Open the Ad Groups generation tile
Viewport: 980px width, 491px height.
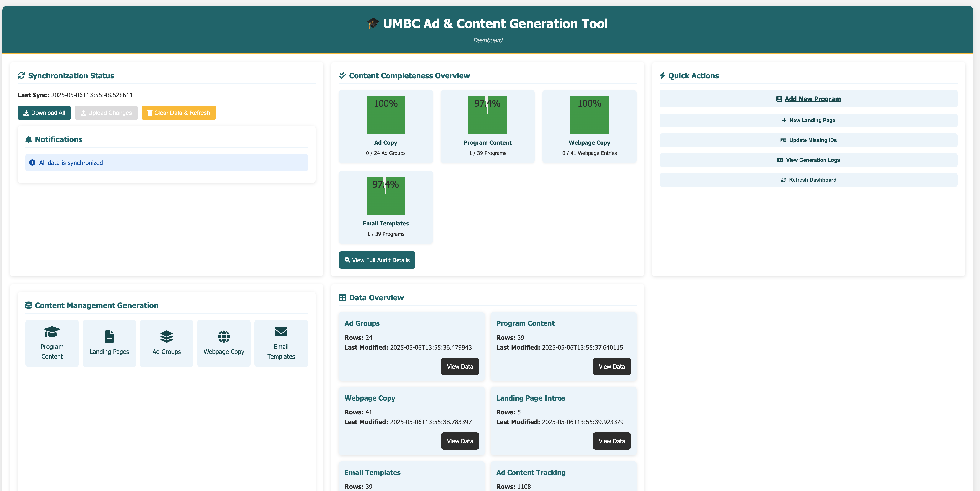pyautogui.click(x=167, y=344)
